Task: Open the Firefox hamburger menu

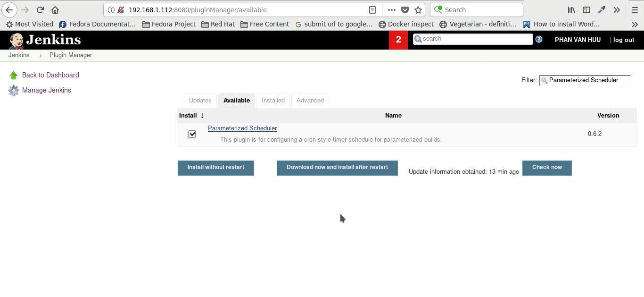Action: (x=635, y=9)
